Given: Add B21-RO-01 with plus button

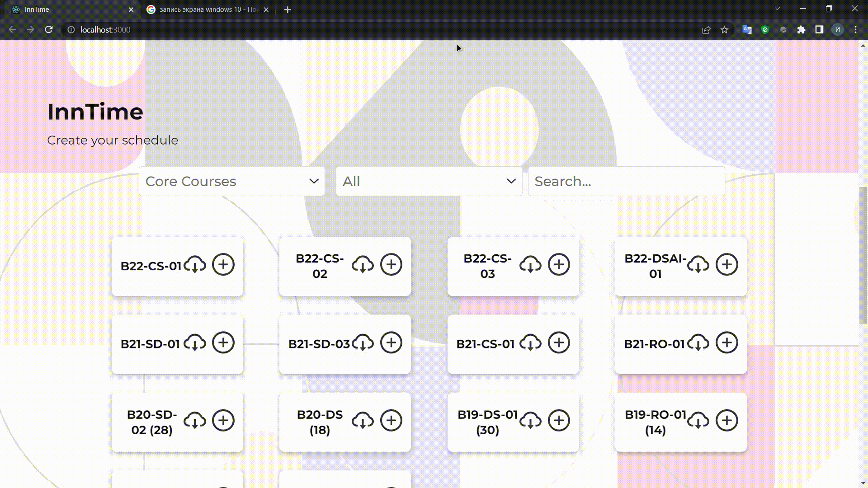Looking at the screenshot, I should tap(726, 343).
